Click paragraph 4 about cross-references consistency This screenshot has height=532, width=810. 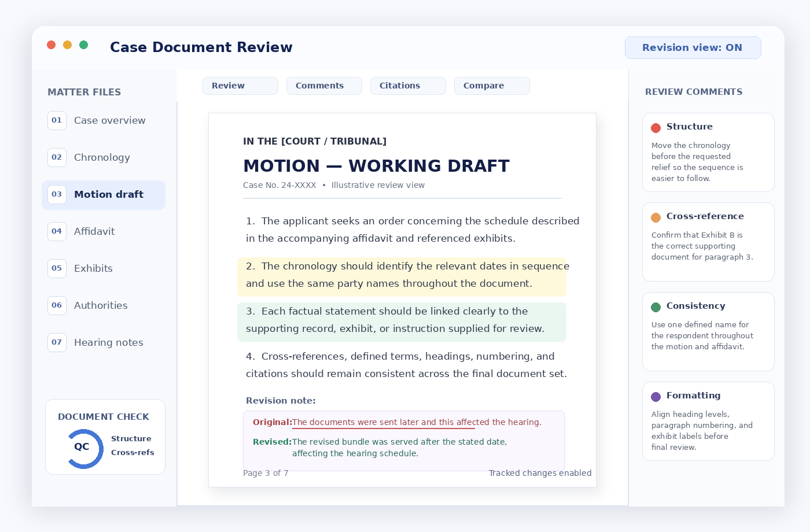point(406,365)
